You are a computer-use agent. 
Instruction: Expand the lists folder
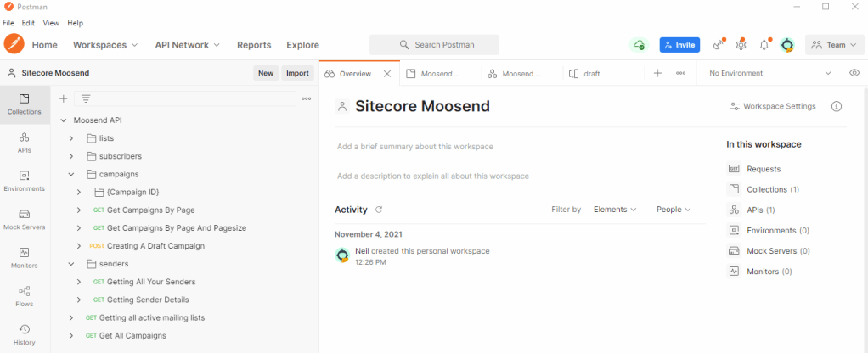pyautogui.click(x=71, y=138)
